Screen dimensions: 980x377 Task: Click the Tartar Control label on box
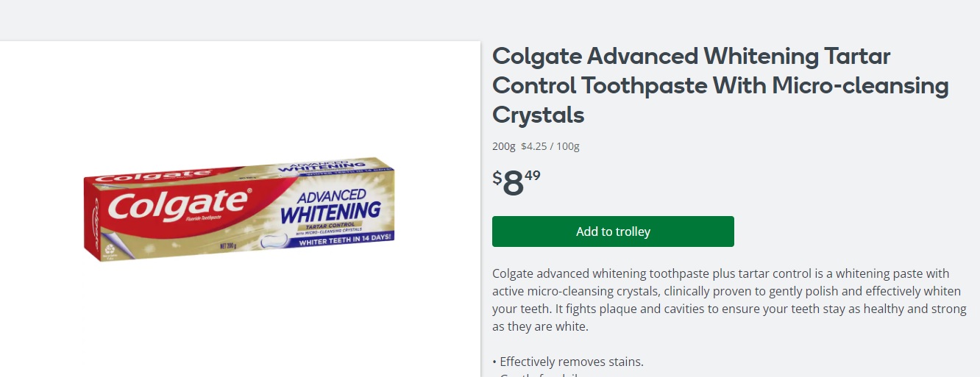[x=327, y=224]
